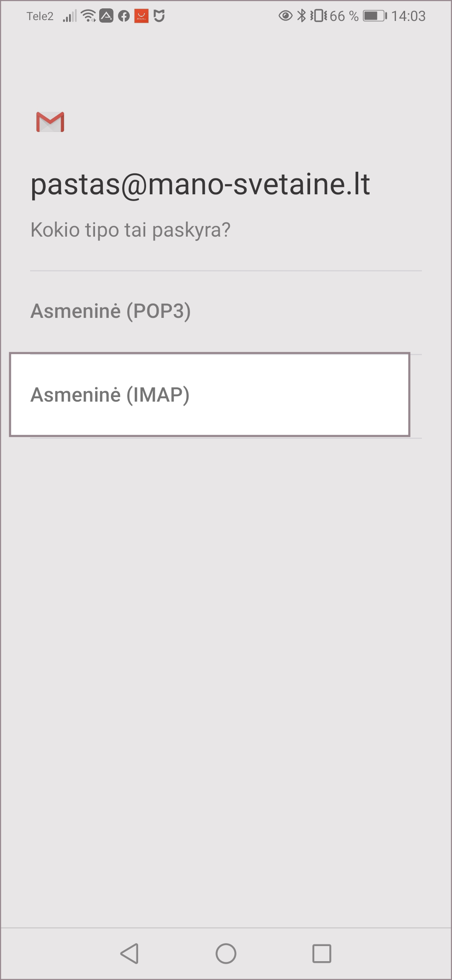The width and height of the screenshot is (452, 980).
Task: Tap the Wi-Fi signal icon
Action: pos(89,16)
